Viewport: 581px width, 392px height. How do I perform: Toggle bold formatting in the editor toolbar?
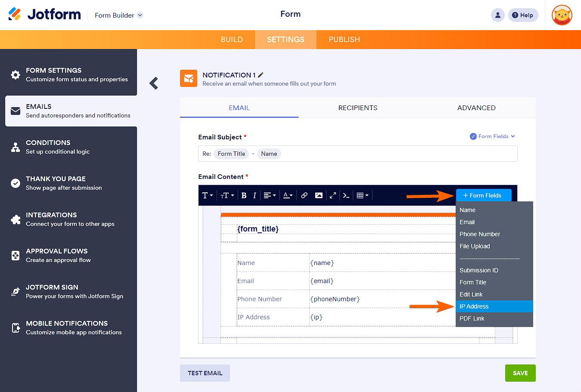[x=244, y=195]
